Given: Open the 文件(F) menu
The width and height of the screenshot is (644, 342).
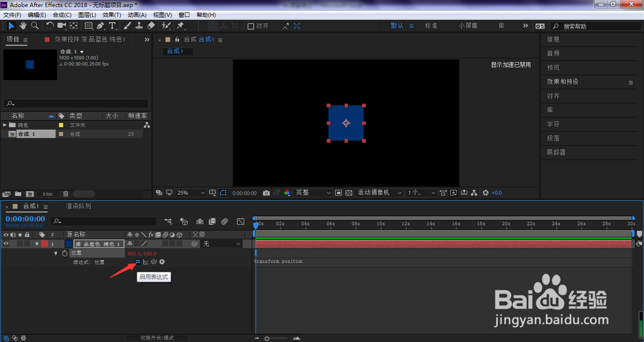Looking at the screenshot, I should click(x=12, y=15).
